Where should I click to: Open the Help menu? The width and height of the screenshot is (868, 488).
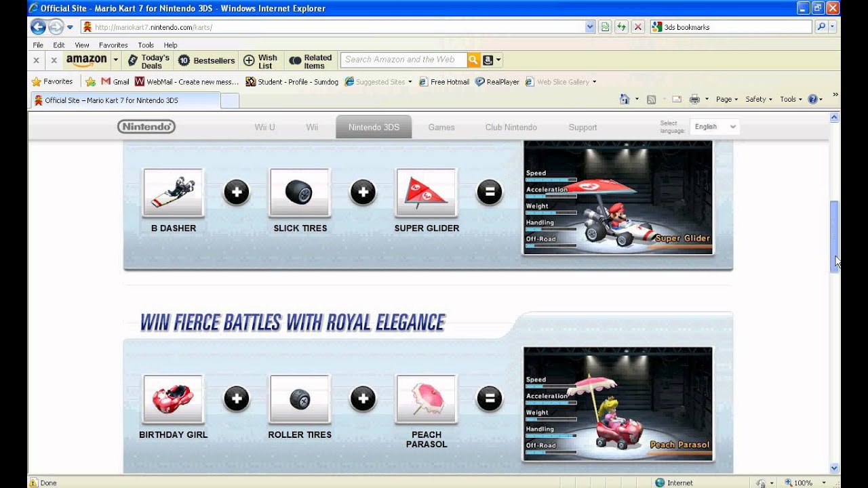pos(170,45)
